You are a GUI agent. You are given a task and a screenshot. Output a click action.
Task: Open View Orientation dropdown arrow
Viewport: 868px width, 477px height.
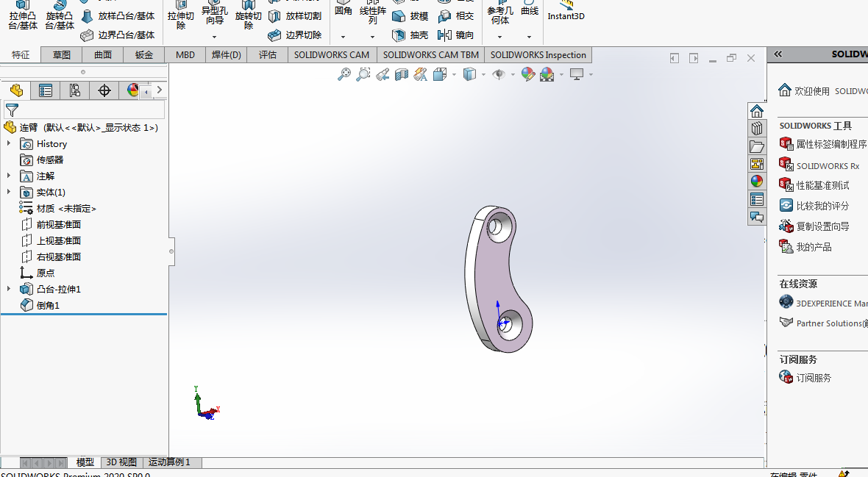pos(455,74)
